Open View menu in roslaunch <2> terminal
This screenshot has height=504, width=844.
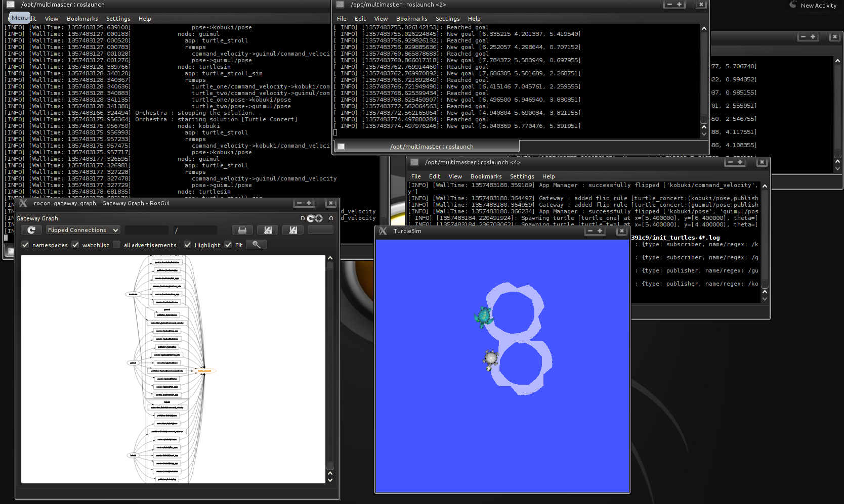click(381, 19)
